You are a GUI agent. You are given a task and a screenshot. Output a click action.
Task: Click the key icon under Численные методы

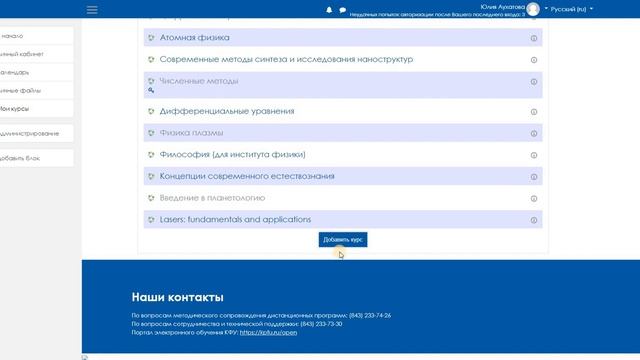click(x=151, y=90)
